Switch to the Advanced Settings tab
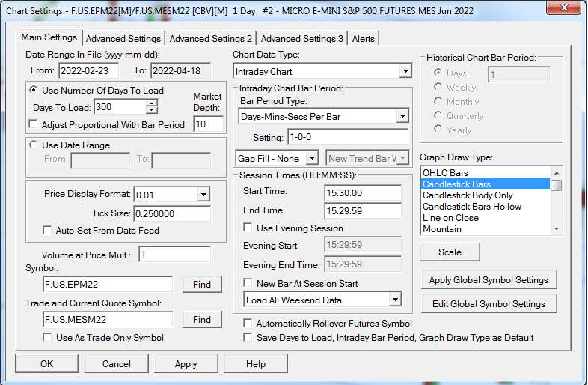Viewport: 588px width, 385px height. 123,39
